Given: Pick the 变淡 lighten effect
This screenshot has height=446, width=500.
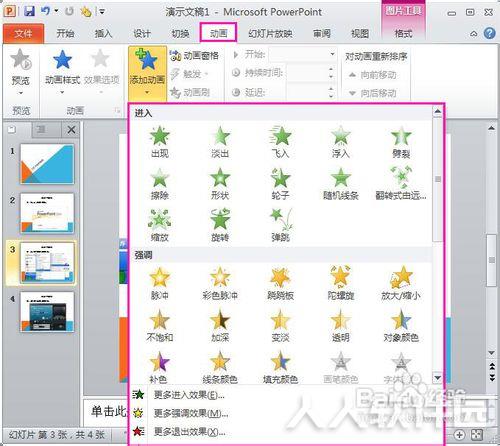Looking at the screenshot, I should click(280, 326).
